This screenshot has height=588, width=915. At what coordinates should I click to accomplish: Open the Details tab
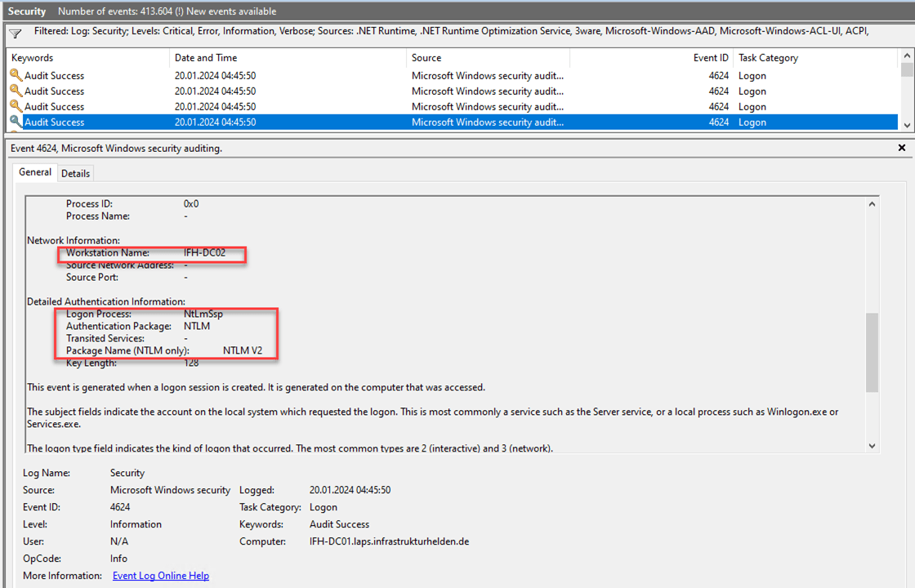[75, 173]
